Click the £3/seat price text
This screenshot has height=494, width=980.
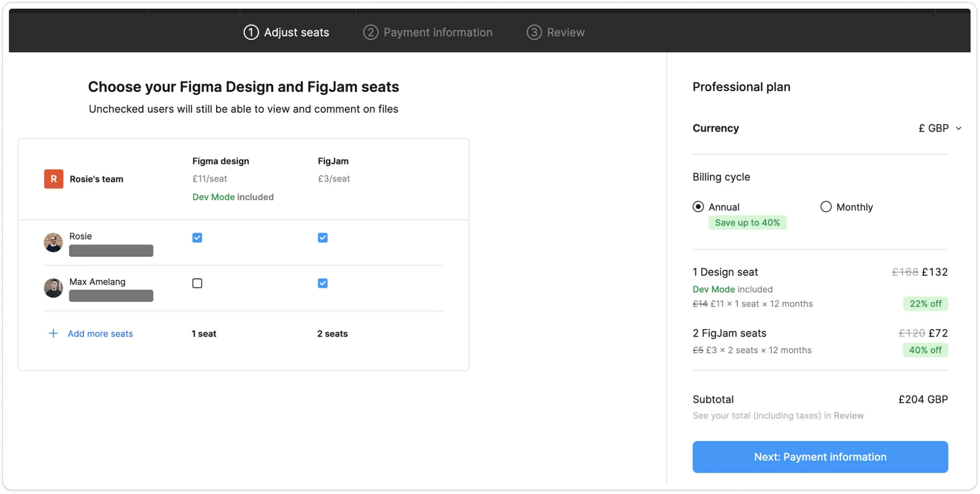pos(334,178)
